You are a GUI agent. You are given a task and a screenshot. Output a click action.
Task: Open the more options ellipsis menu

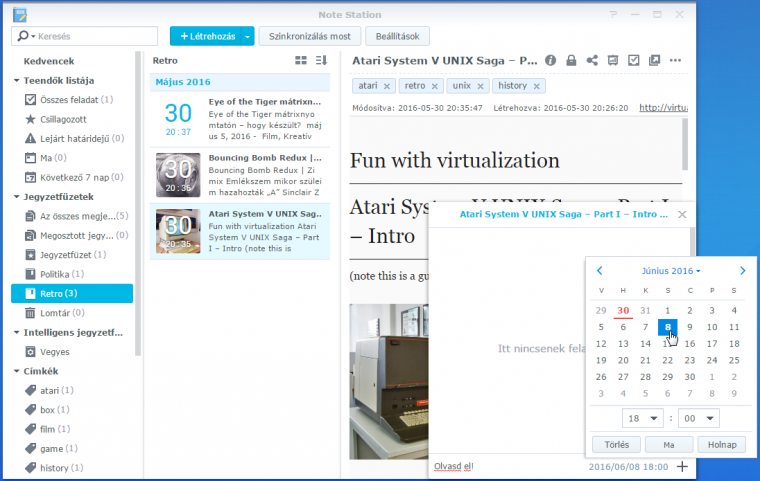pyautogui.click(x=675, y=60)
